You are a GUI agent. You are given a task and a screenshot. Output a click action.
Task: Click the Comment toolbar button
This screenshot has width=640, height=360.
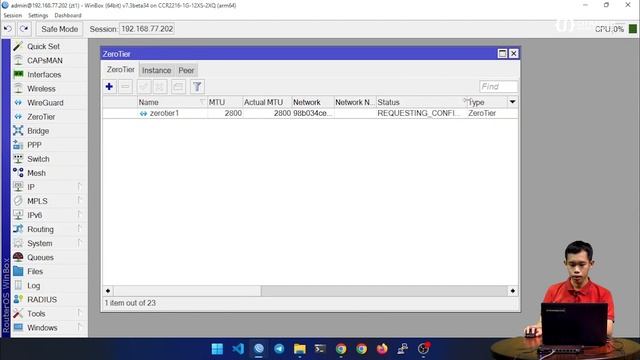click(x=178, y=87)
